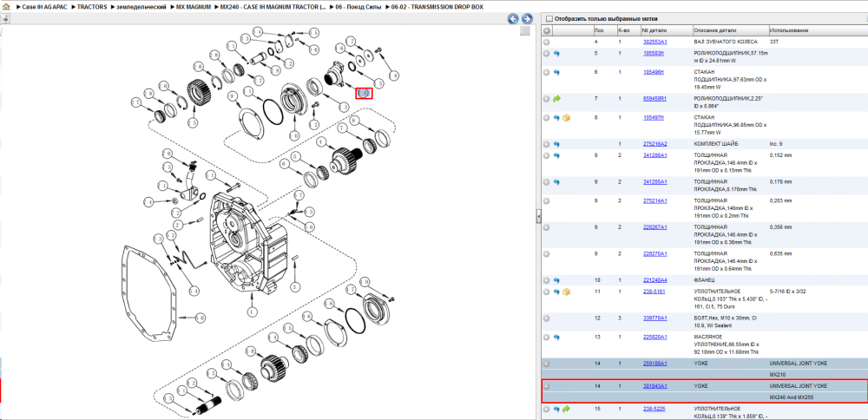Navigate to 'MX240 - CASE IH MAGNUM TRACTOR' breadcrumb
Screen dimensions: 868x420
tap(272, 7)
